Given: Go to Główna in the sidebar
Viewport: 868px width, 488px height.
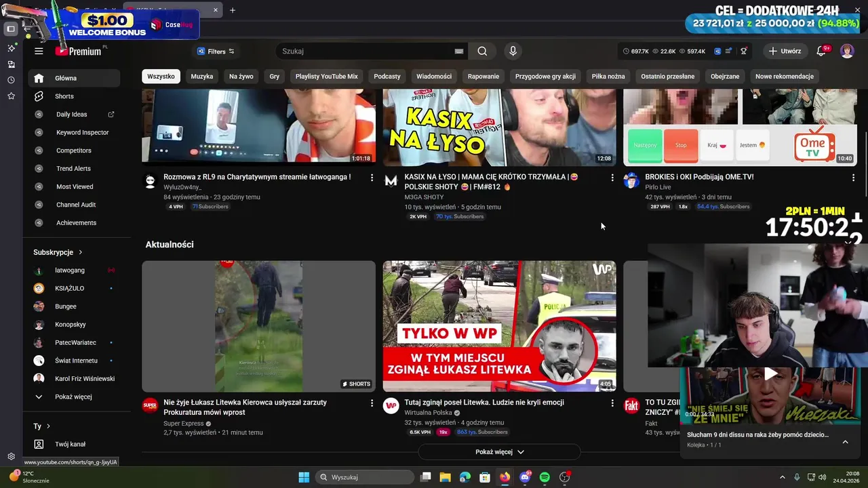Looking at the screenshot, I should click(75, 78).
